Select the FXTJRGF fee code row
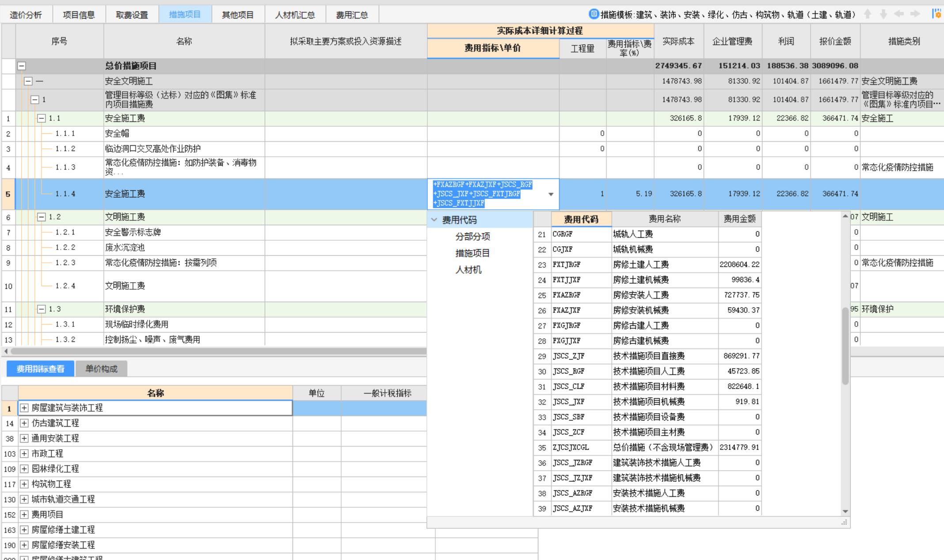This screenshot has height=560, width=944. (x=647, y=265)
